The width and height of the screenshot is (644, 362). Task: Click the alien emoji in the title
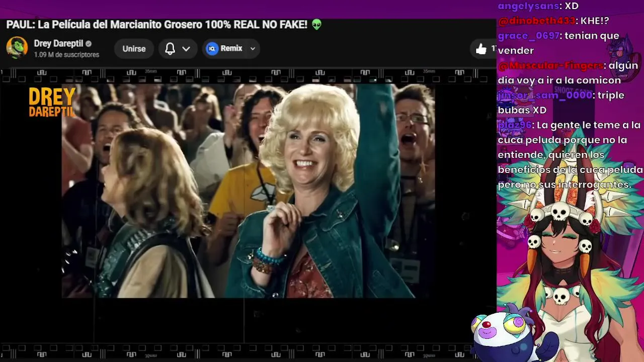point(316,24)
